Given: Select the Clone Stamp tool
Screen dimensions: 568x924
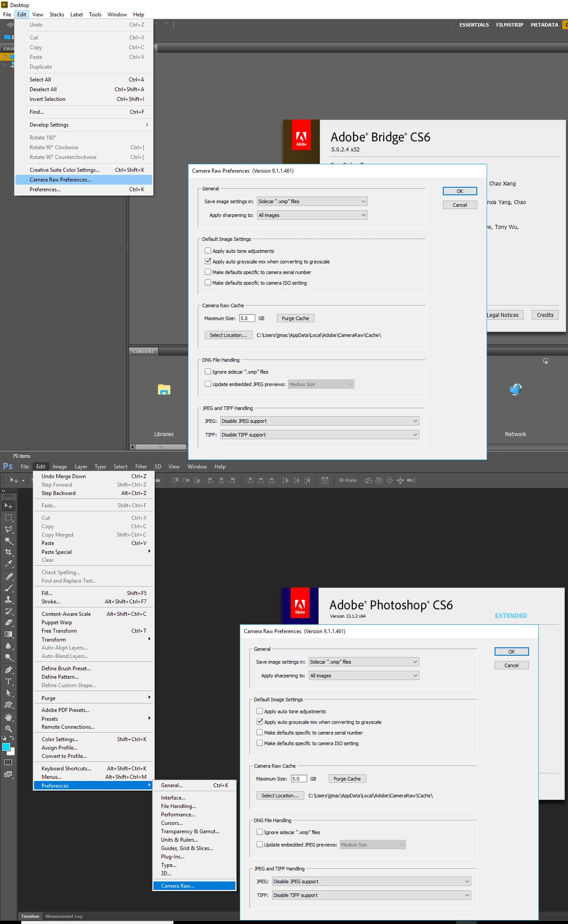Looking at the screenshot, I should 8,599.
